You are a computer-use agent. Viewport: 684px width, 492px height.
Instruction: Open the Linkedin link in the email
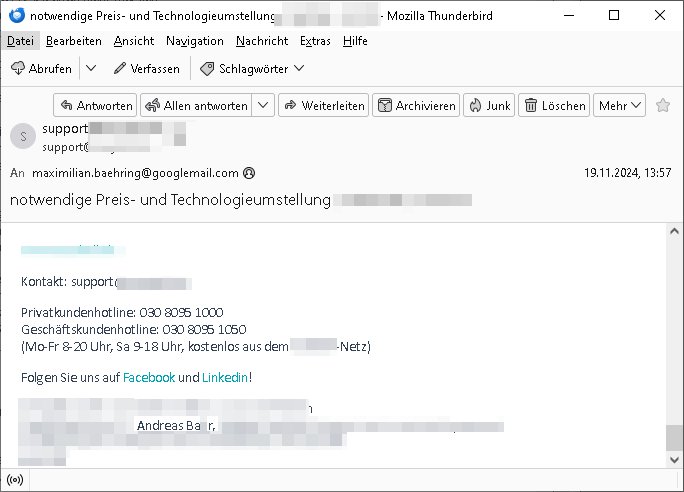tap(225, 377)
